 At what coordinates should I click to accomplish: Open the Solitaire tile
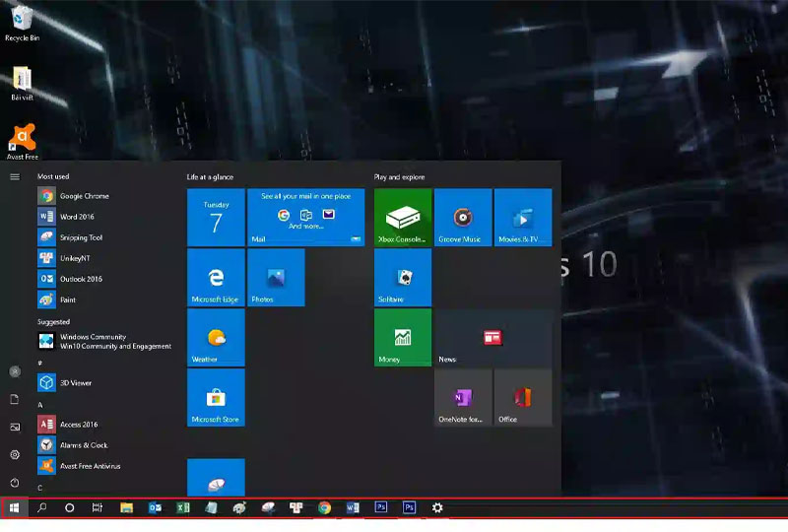(x=403, y=277)
